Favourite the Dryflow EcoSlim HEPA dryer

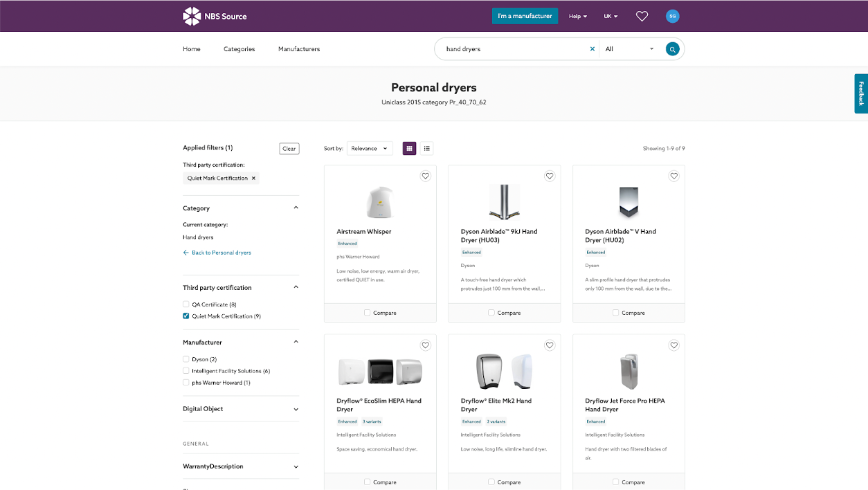pyautogui.click(x=426, y=345)
